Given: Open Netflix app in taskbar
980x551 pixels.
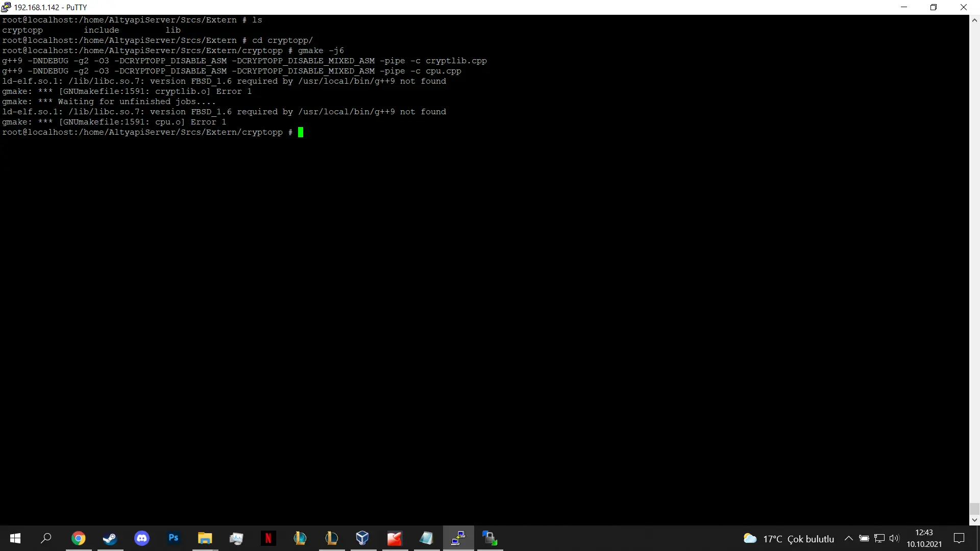Looking at the screenshot, I should click(x=268, y=538).
